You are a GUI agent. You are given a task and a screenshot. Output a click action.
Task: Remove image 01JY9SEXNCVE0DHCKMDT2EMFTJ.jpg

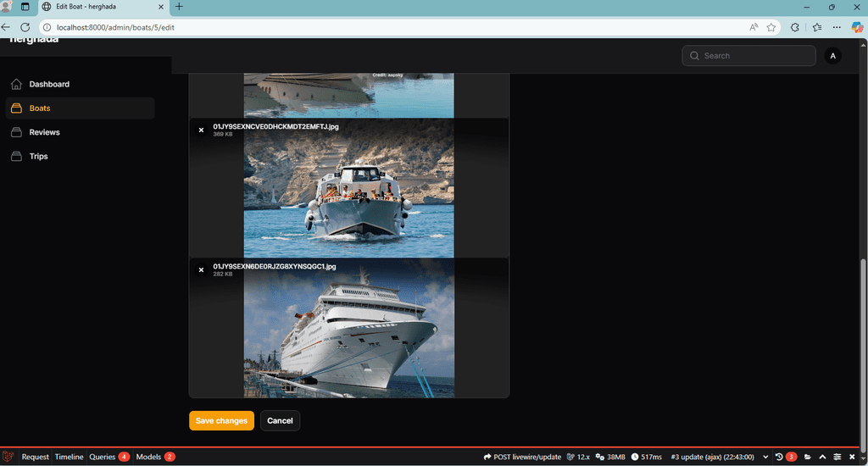[202, 130]
